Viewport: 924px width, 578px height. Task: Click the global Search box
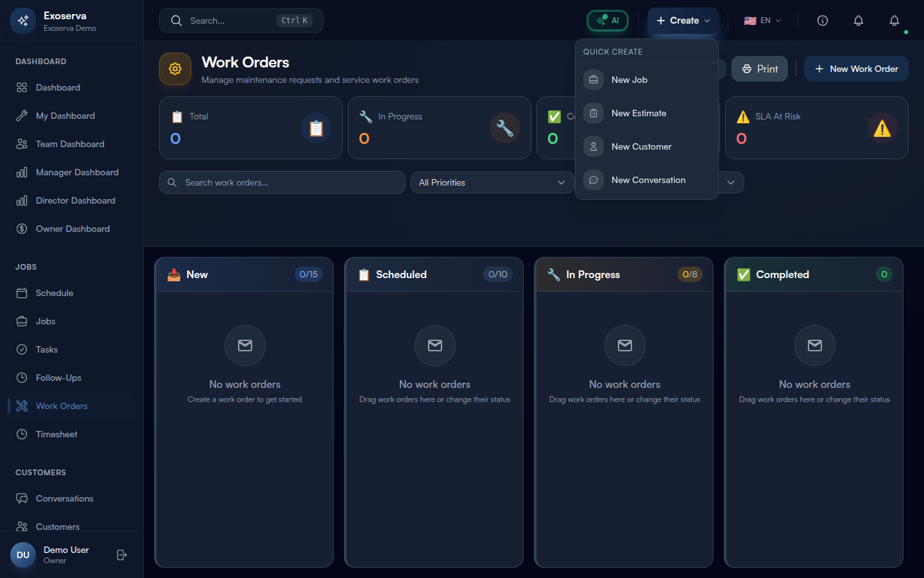point(241,21)
